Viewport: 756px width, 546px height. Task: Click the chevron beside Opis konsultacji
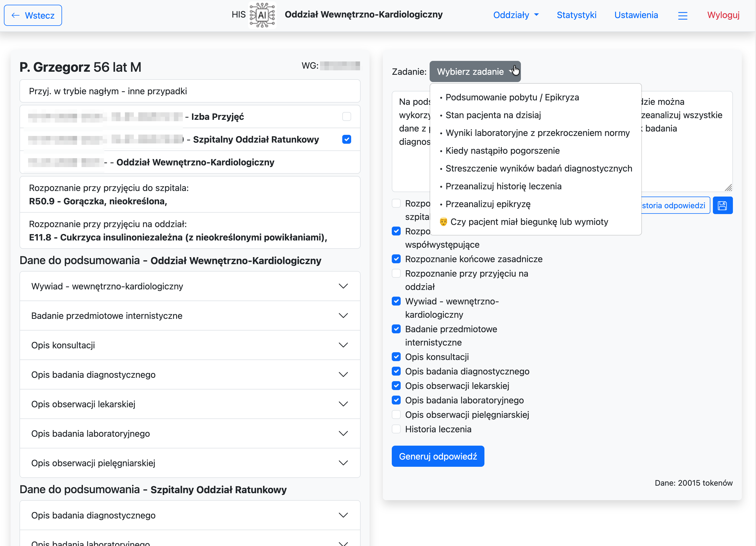343,345
